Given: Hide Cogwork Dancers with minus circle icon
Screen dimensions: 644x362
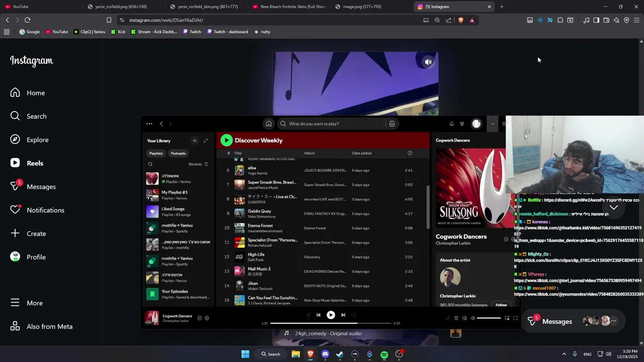Looking at the screenshot, I should coord(199,318).
